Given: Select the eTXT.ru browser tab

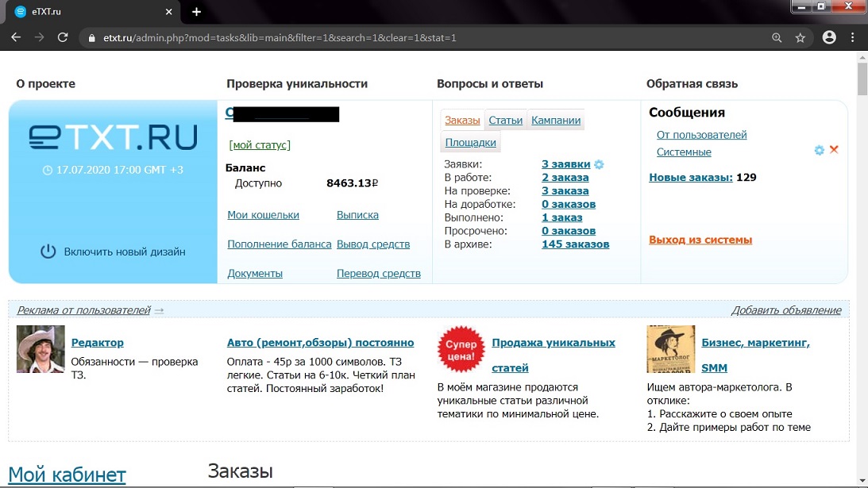Looking at the screenshot, I should (x=95, y=12).
